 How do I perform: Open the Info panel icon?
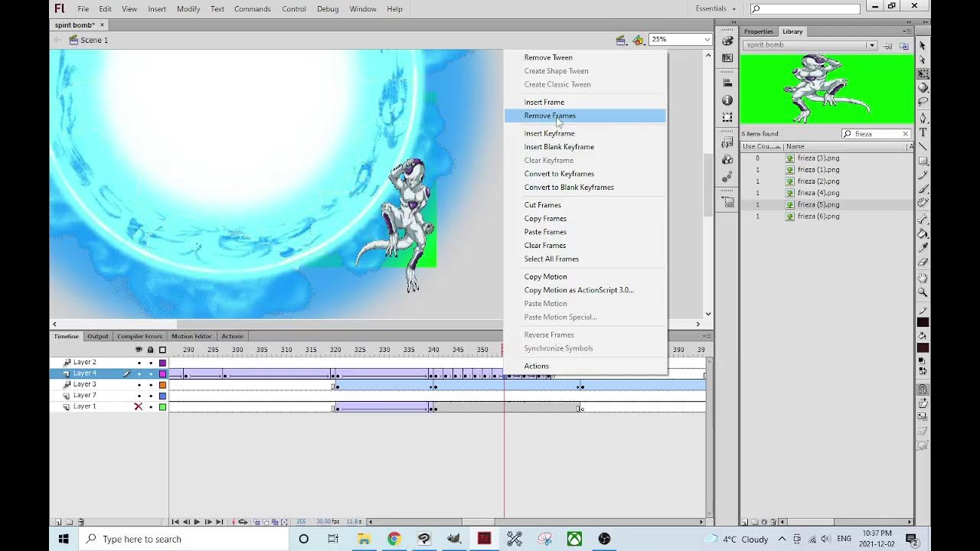click(727, 100)
